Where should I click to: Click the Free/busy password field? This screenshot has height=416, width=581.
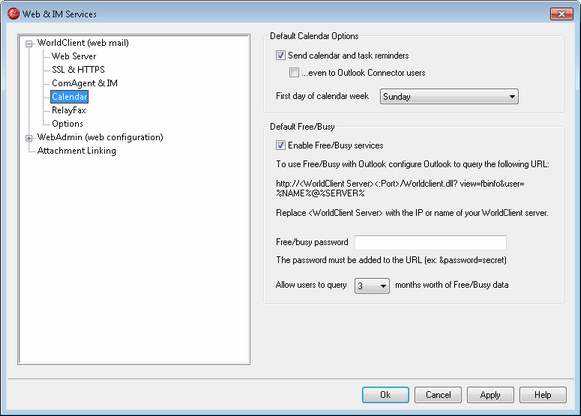pyautogui.click(x=431, y=243)
